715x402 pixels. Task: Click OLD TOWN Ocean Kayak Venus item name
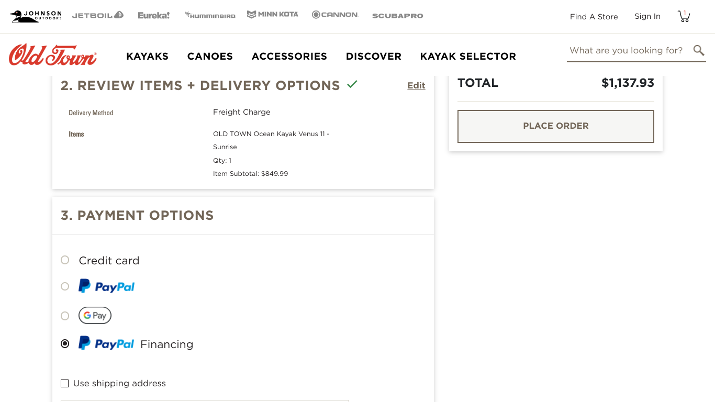(271, 140)
